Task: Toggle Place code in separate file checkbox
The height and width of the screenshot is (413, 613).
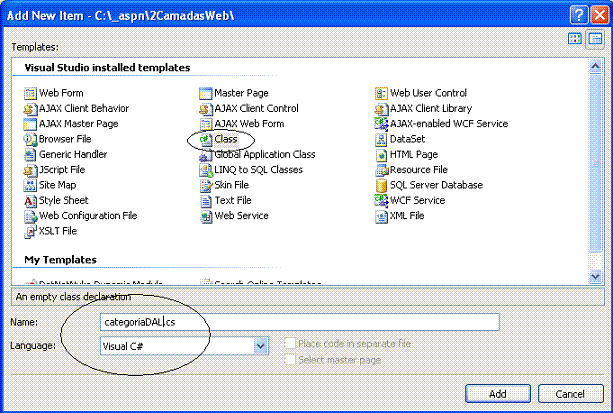Action: point(290,343)
